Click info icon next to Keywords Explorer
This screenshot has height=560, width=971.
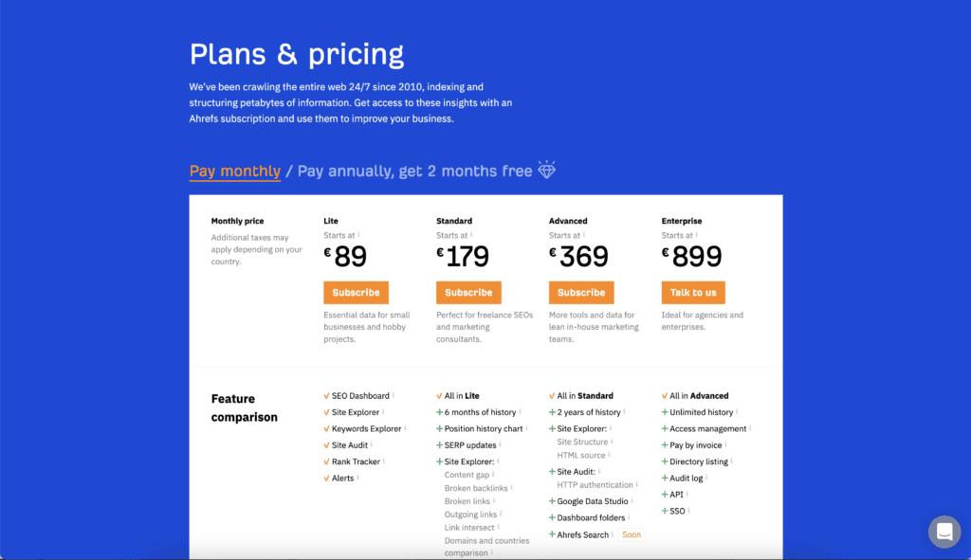tap(407, 428)
